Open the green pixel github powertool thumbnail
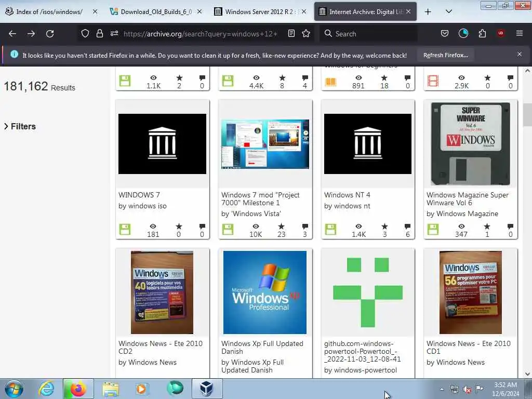 368,292
